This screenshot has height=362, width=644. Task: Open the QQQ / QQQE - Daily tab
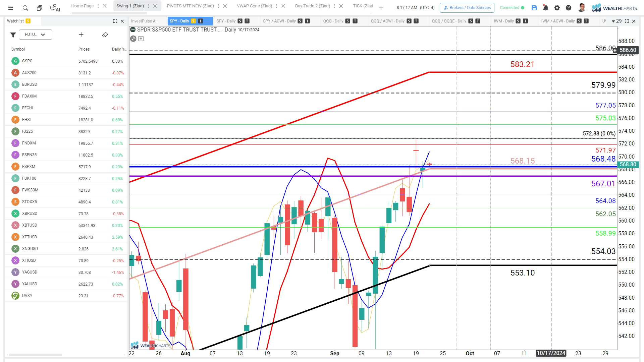coord(449,21)
